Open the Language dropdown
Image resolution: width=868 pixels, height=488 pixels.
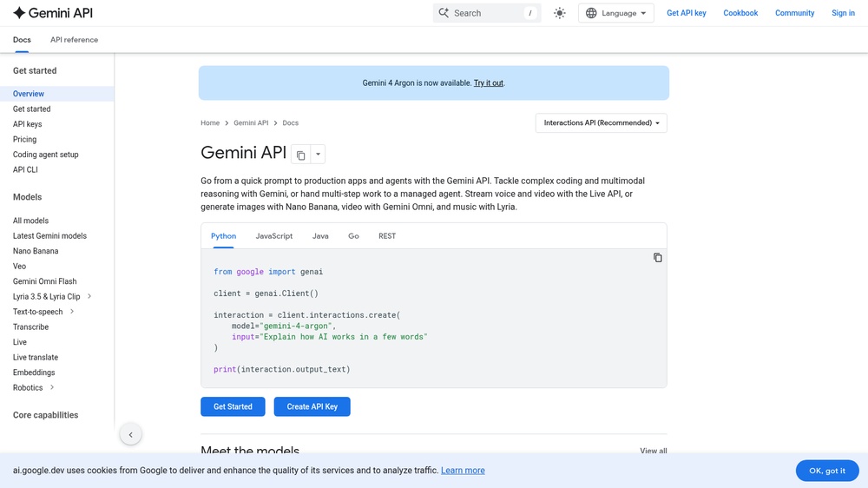tap(615, 13)
